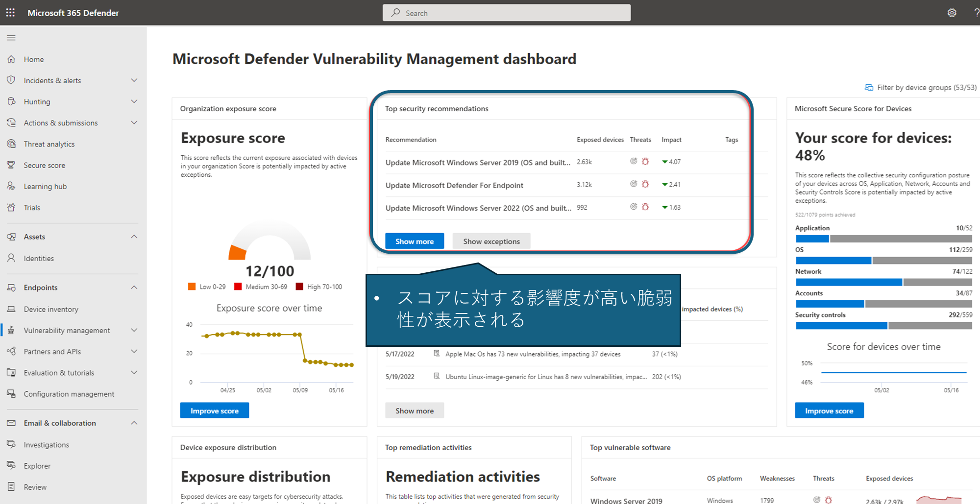Click threat bug icon for Windows Server 2022 update
The height and width of the screenshot is (504, 980).
pos(645,207)
